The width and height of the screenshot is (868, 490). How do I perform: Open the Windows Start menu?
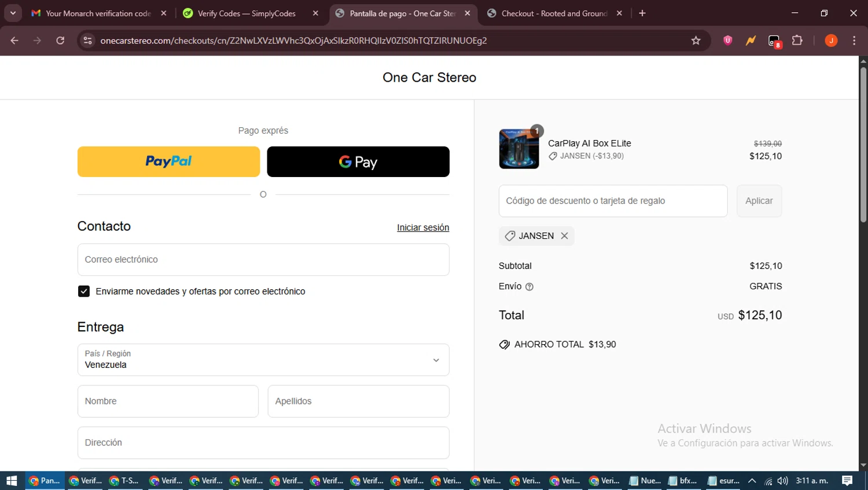click(x=12, y=480)
